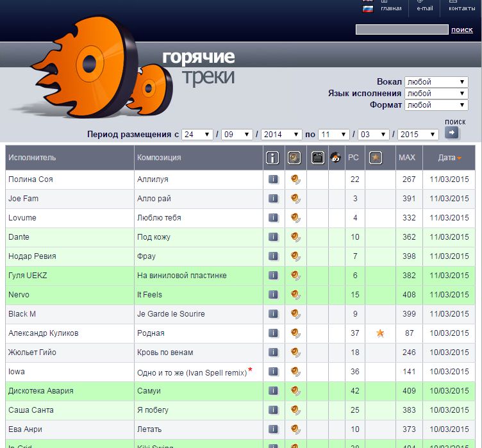Go to главная in the top menu
This screenshot has height=448, width=482.
pos(391,8)
